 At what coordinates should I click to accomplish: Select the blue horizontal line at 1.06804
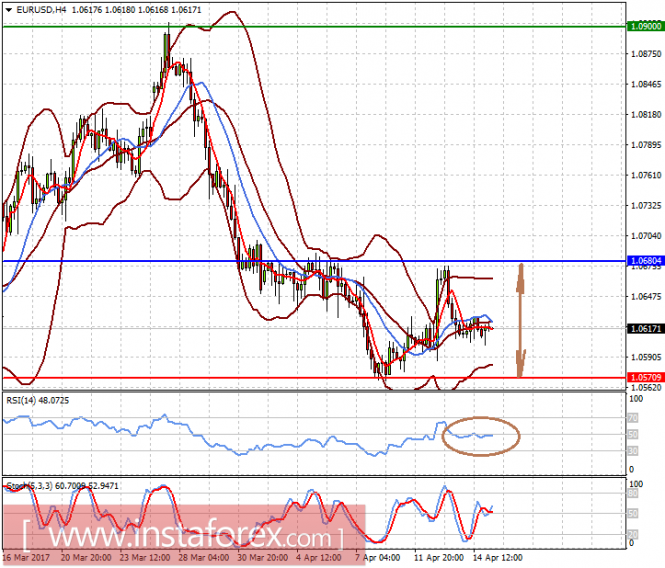pos(314,261)
